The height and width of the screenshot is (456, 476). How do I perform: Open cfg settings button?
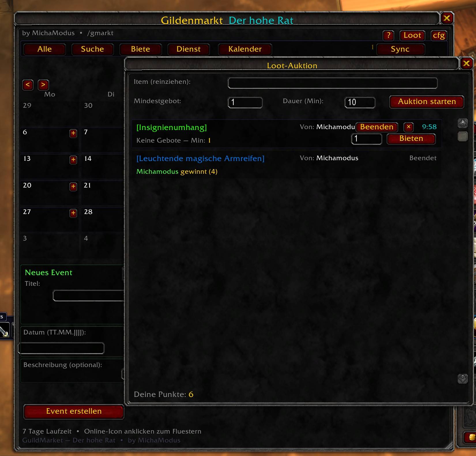click(x=439, y=35)
